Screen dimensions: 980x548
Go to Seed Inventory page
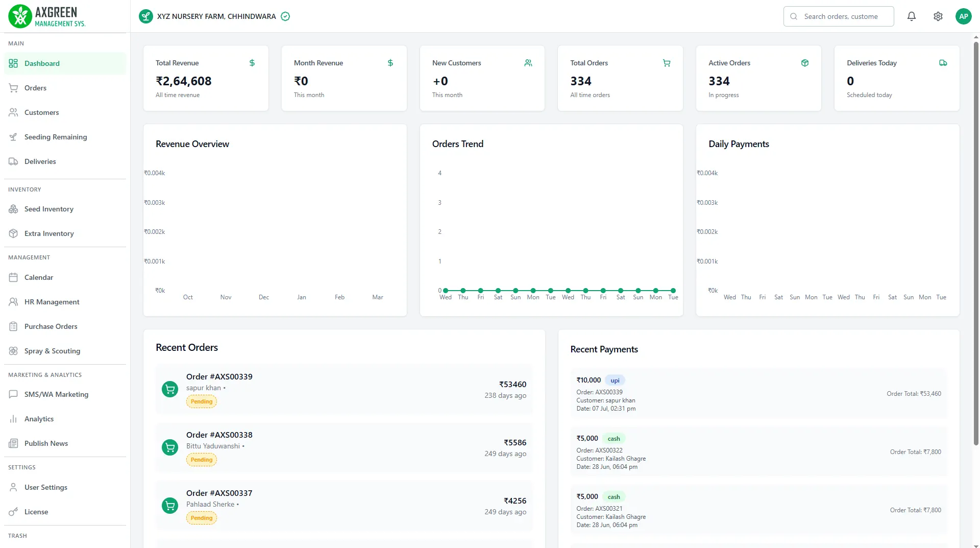tap(48, 209)
